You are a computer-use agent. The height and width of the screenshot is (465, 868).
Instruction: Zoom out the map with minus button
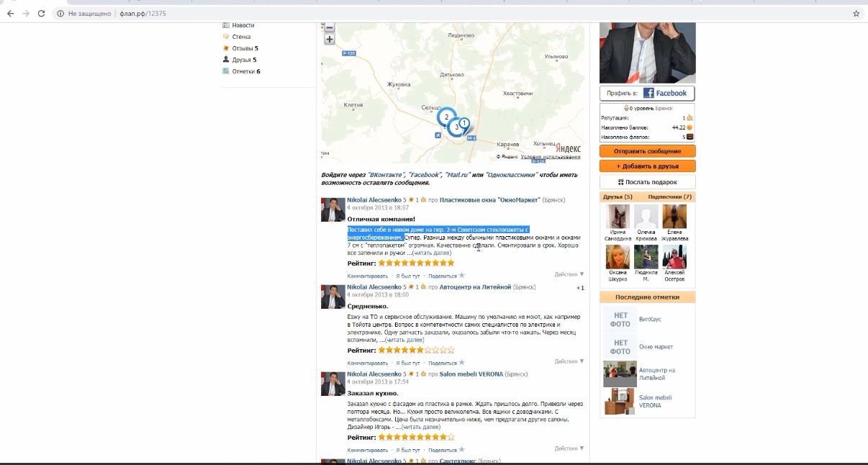click(329, 27)
